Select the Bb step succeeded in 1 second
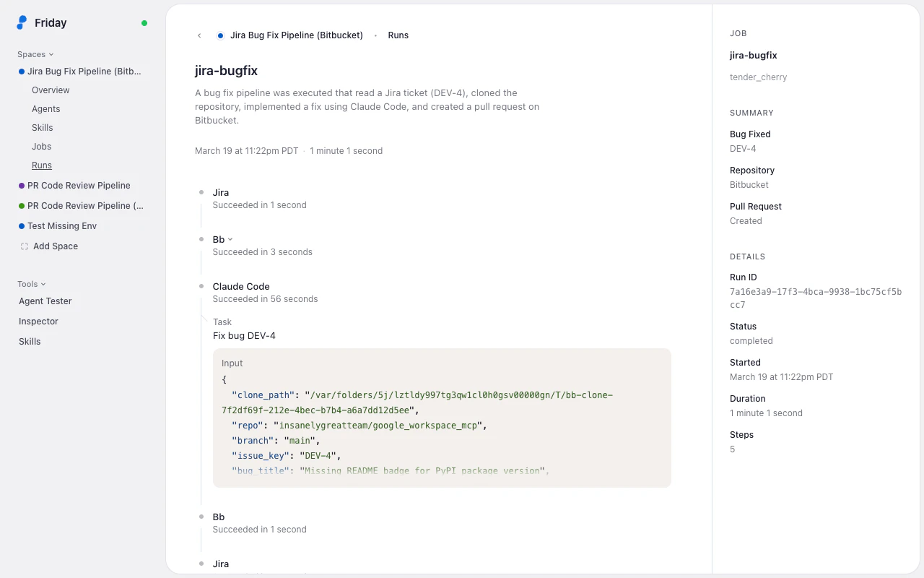Screen dimensions: 924x578 219,517
